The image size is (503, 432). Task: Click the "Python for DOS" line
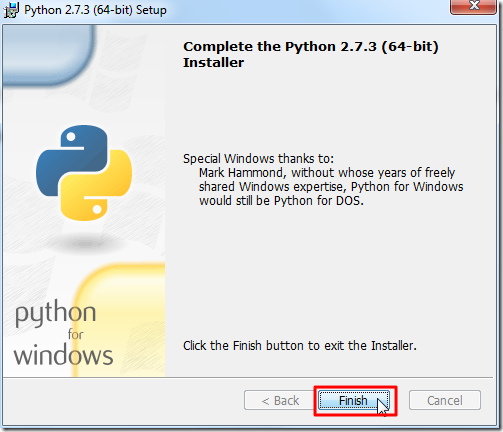pyautogui.click(x=281, y=201)
